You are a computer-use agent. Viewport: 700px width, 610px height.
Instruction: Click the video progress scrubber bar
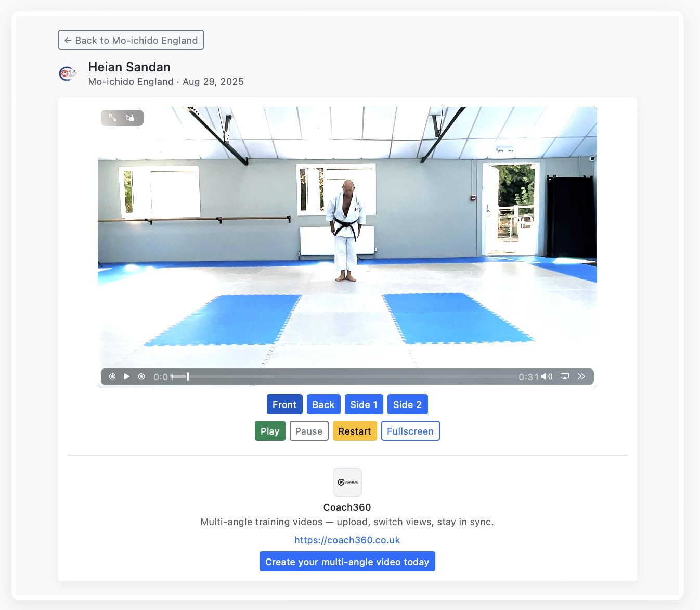click(343, 376)
